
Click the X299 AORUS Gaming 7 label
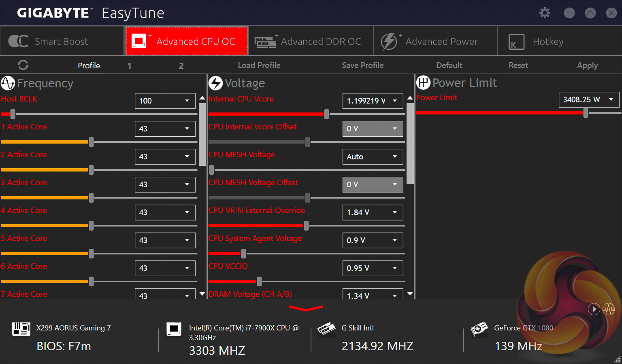[73, 328]
